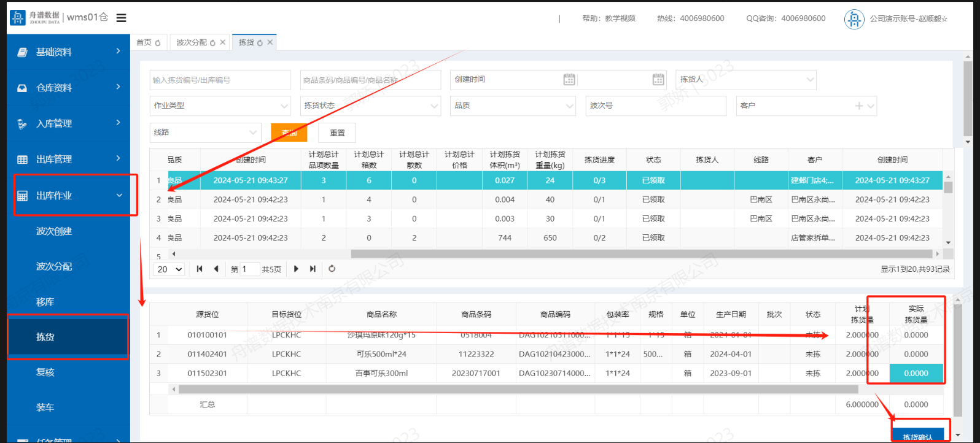
Task: Expand the 入库管理 sidebar menu
Action: click(69, 123)
